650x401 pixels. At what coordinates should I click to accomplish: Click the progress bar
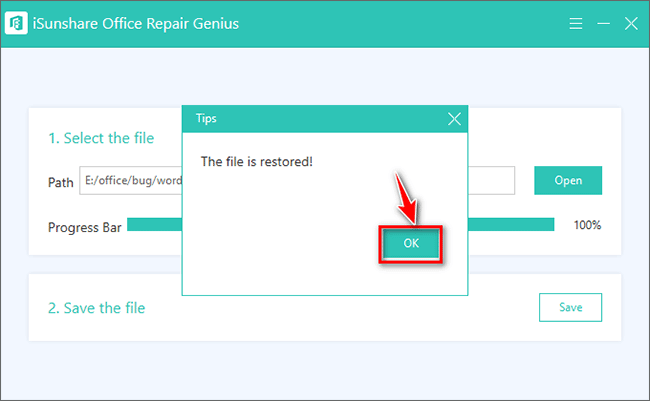click(340, 224)
